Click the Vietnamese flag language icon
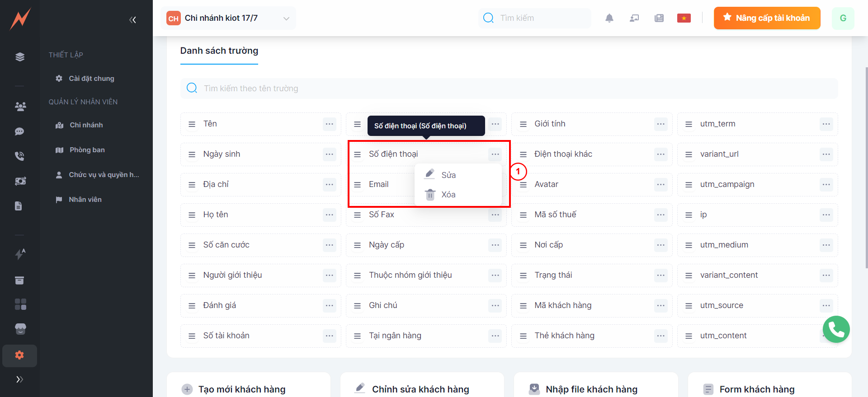Screen dimensions: 868x397 coord(684,18)
